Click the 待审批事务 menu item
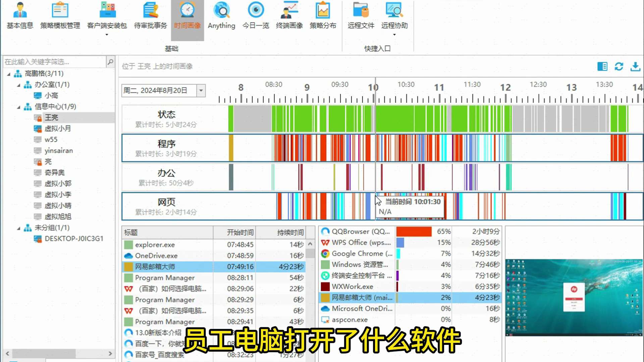This screenshot has width=644, height=362. point(150,17)
